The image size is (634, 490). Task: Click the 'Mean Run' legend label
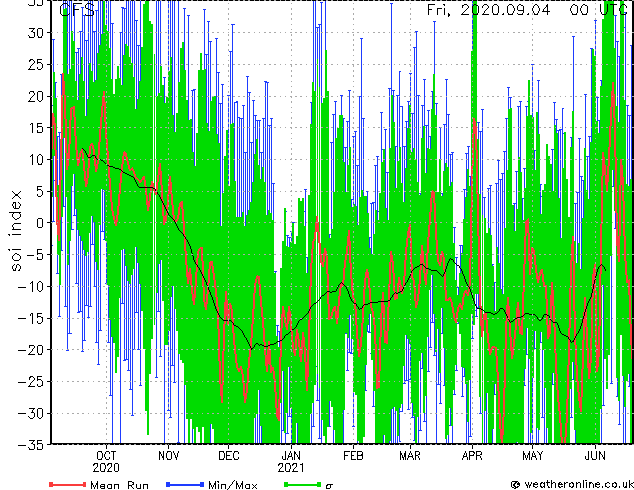tap(119, 485)
